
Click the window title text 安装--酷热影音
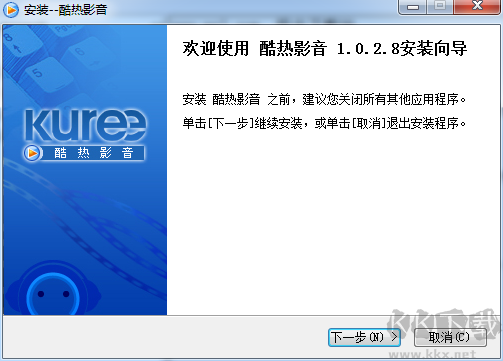(65, 10)
